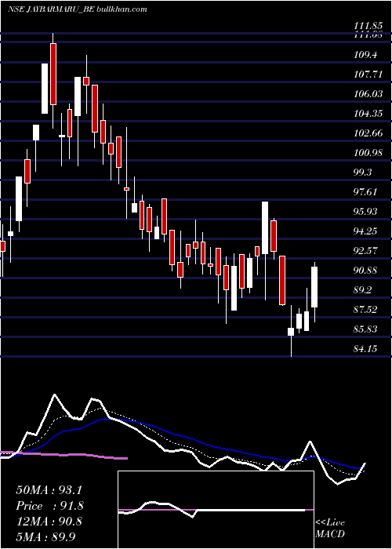
Task: Click the 85.83 price axis label
Action: click(367, 329)
